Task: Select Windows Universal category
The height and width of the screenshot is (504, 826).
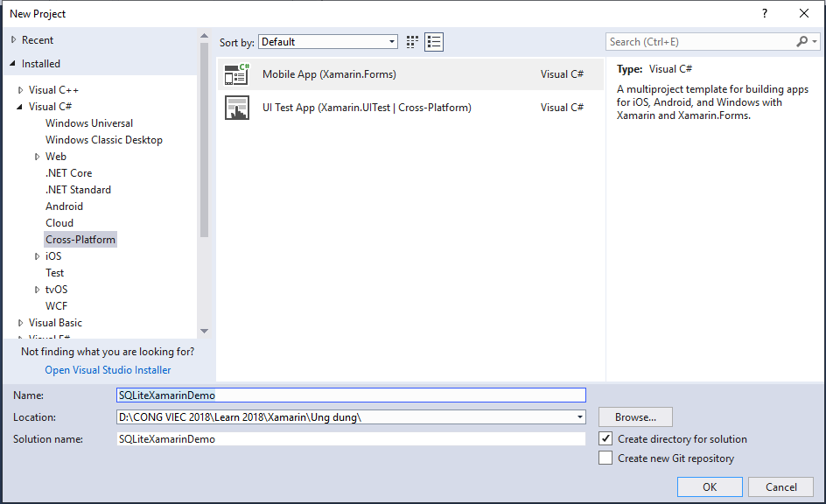Action: tap(89, 123)
